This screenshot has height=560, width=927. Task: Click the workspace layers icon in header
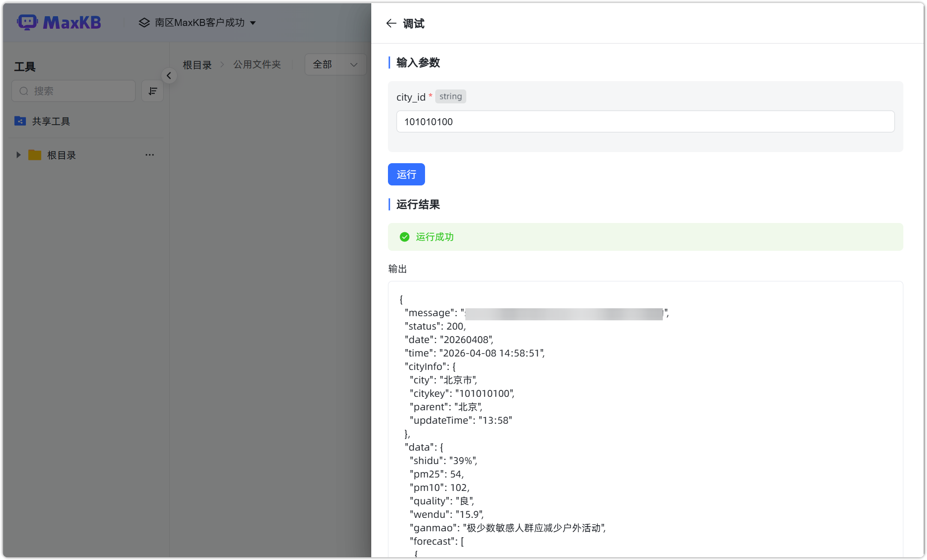click(x=144, y=22)
